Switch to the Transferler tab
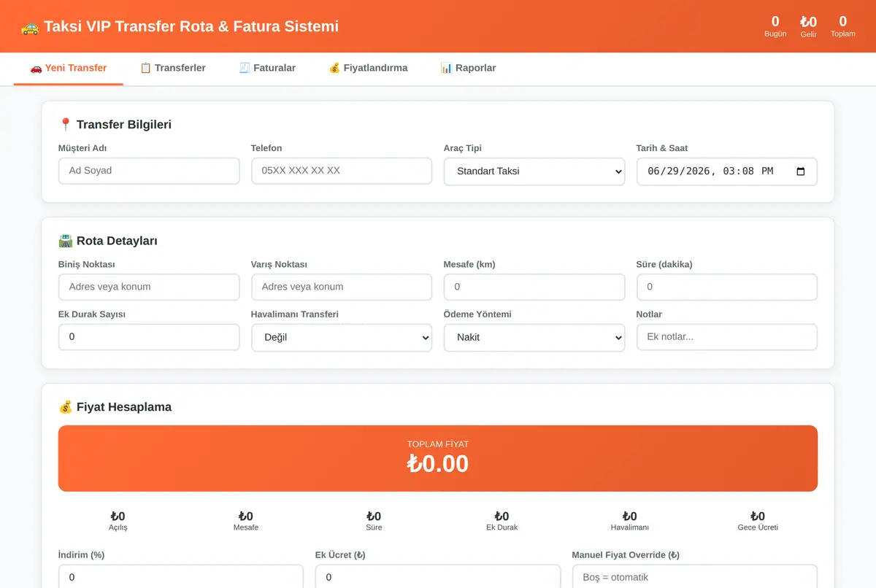876x588 pixels. (x=173, y=68)
